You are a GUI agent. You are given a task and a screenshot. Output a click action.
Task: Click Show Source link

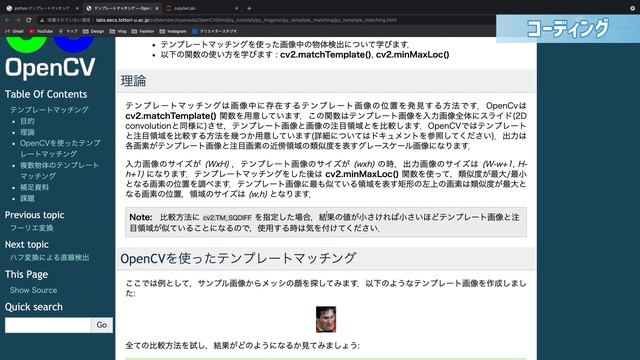[33, 290]
